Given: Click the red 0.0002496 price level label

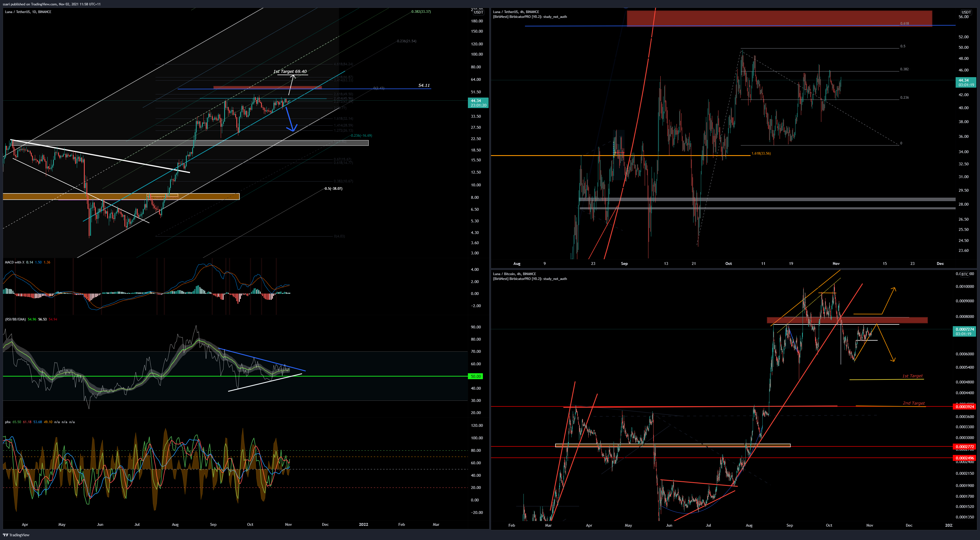Looking at the screenshot, I should coord(964,458).
